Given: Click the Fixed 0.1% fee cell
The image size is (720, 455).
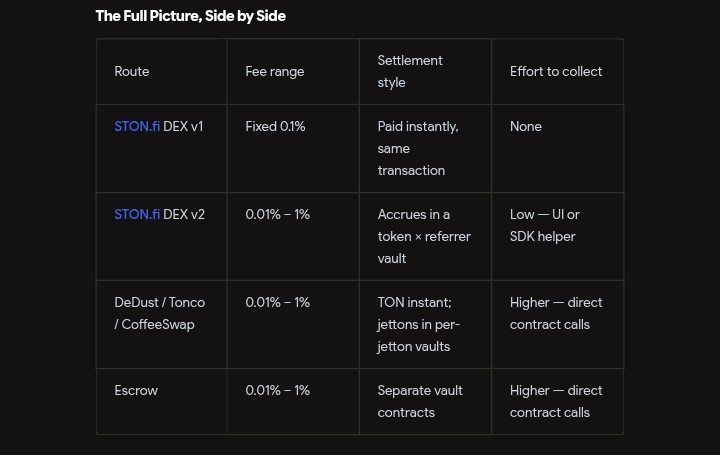Looking at the screenshot, I should 275,126.
